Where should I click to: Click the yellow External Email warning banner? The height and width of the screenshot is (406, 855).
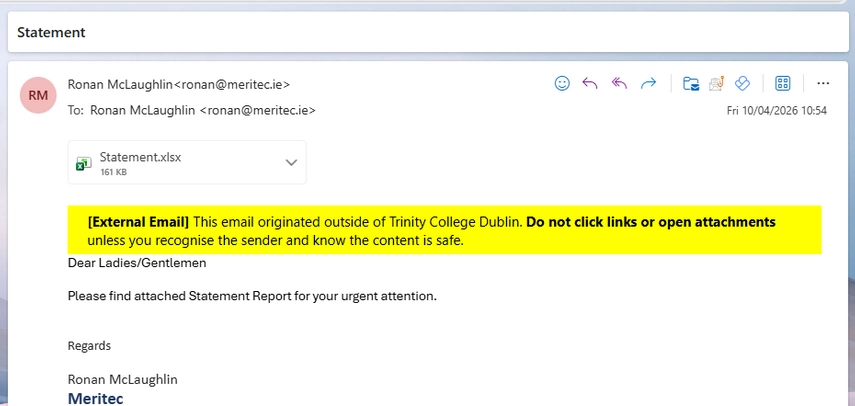444,230
